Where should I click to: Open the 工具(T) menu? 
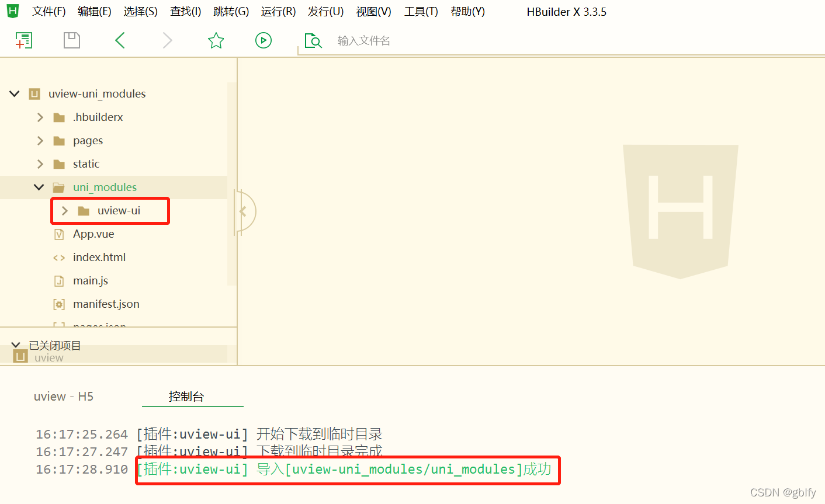pyautogui.click(x=421, y=12)
